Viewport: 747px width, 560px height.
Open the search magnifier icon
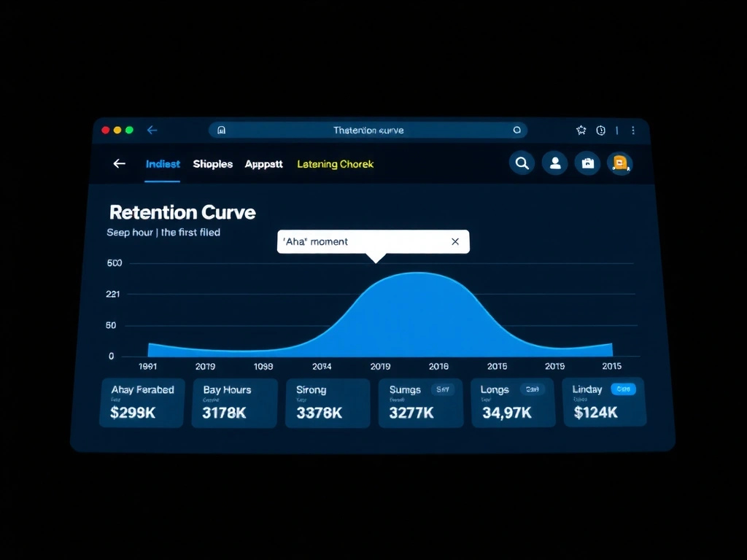[x=522, y=163]
